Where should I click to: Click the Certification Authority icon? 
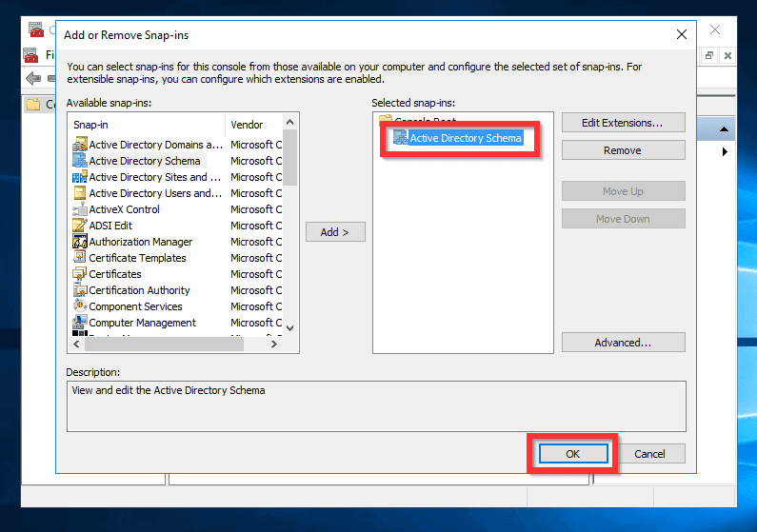coord(80,290)
